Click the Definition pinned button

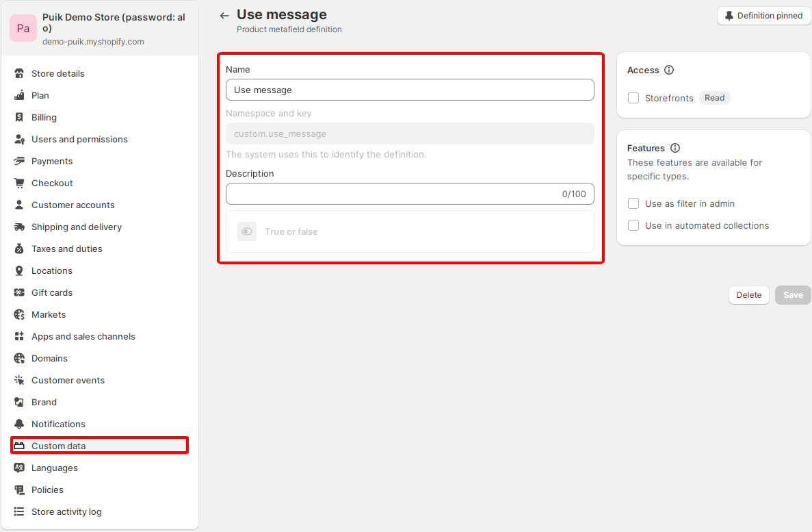click(763, 16)
